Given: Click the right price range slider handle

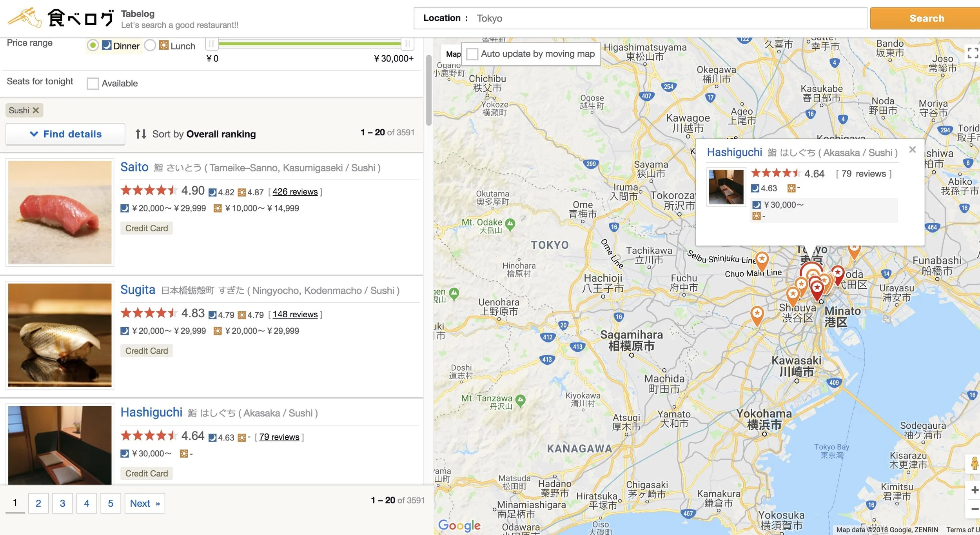Looking at the screenshot, I should coord(407,44).
